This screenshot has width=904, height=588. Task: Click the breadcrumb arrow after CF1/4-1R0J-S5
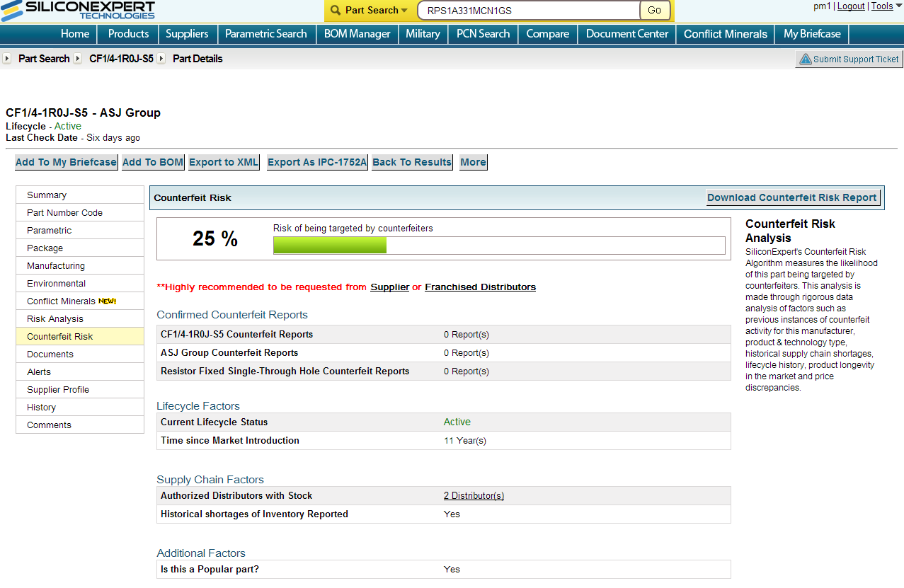pyautogui.click(x=161, y=59)
